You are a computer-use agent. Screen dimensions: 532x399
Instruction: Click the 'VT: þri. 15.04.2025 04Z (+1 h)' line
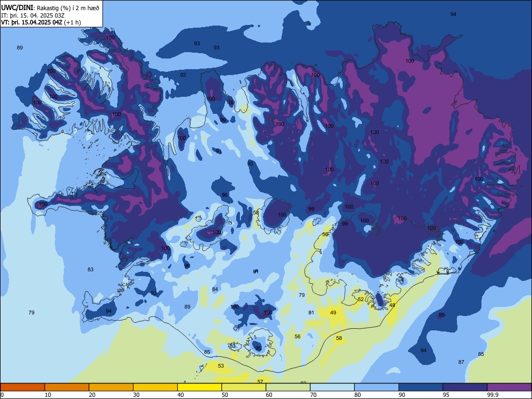[41, 22]
